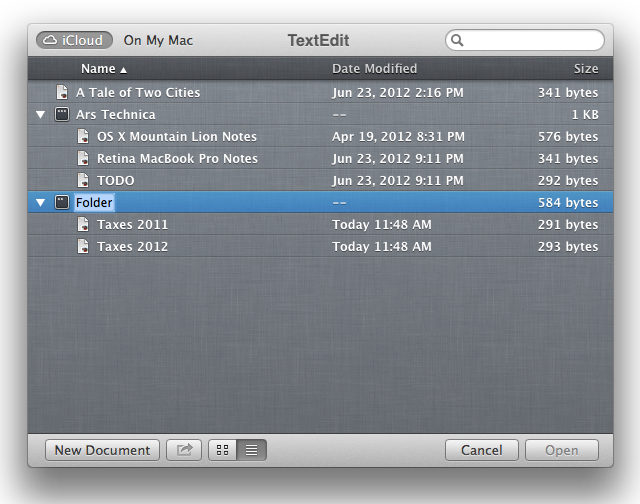Switch to list view

point(251,450)
